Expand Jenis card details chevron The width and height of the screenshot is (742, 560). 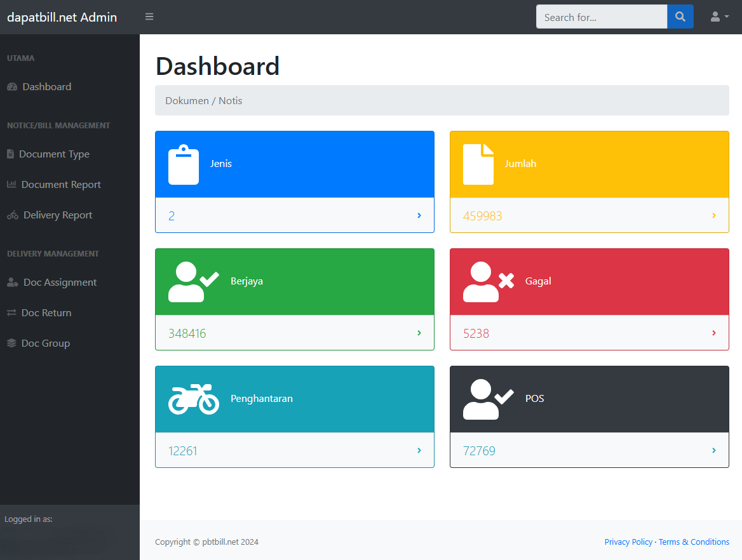tap(419, 216)
